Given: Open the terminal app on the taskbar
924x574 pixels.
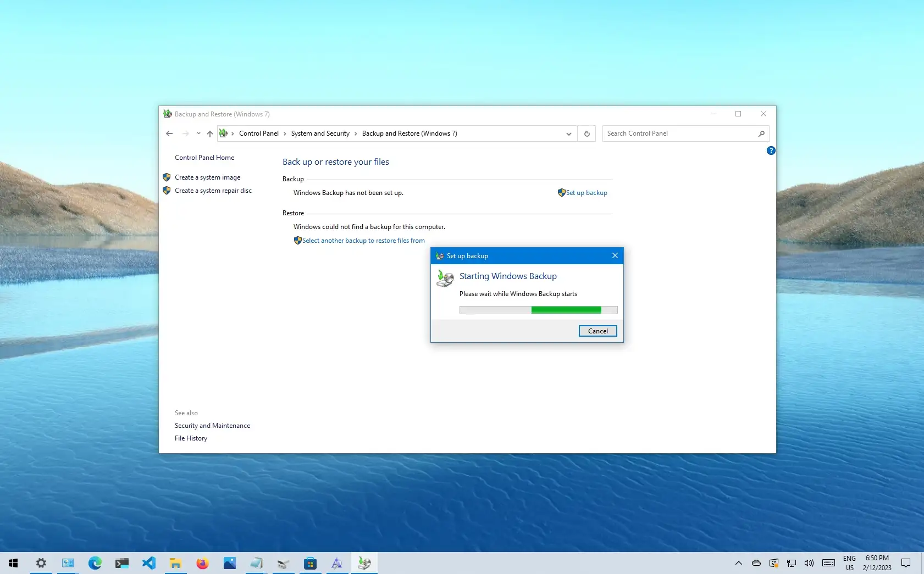Looking at the screenshot, I should pyautogui.click(x=122, y=563).
